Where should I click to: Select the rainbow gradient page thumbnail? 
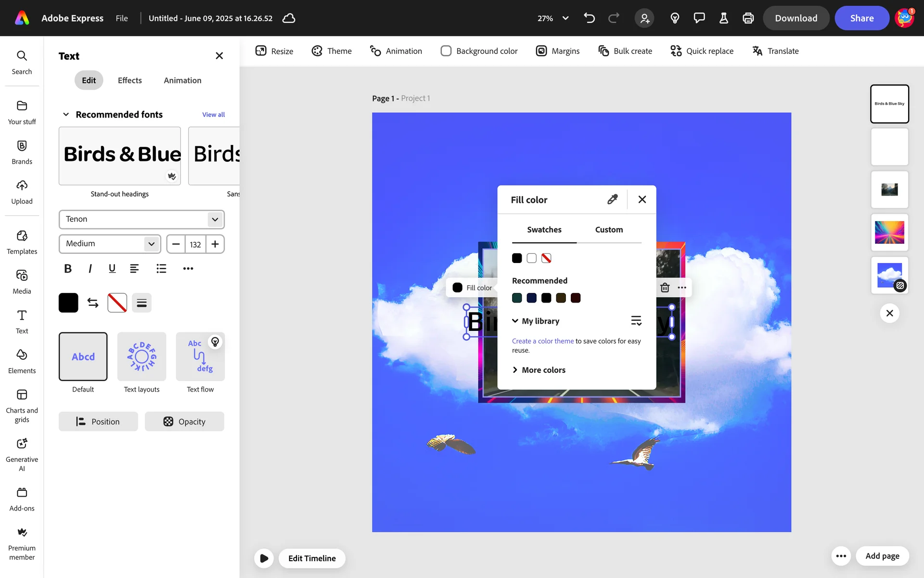click(889, 233)
